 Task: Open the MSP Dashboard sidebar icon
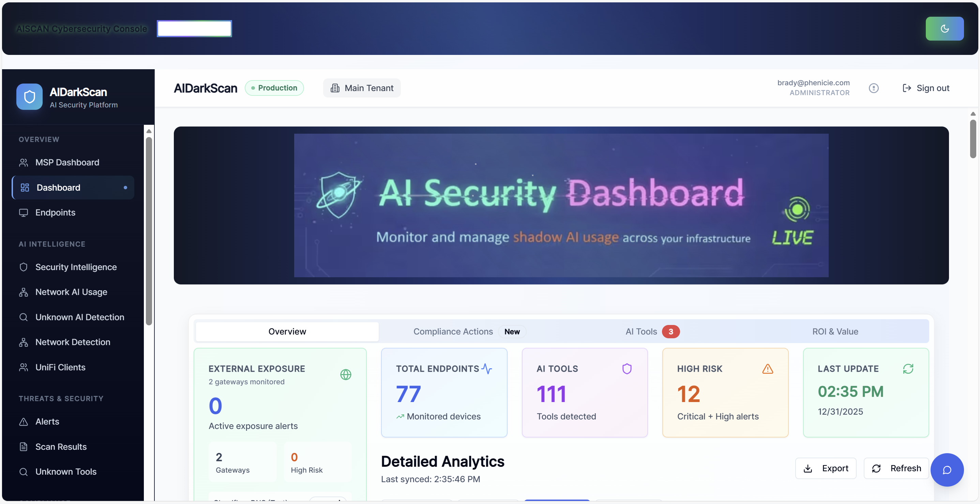(x=24, y=162)
